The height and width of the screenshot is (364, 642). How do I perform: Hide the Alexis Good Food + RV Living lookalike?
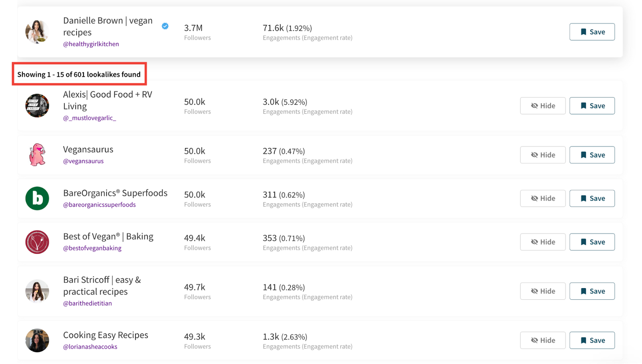click(542, 106)
